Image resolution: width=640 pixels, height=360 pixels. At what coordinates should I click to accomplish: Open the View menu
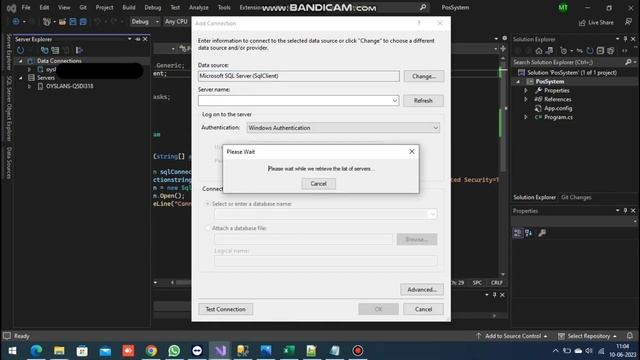[64, 7]
